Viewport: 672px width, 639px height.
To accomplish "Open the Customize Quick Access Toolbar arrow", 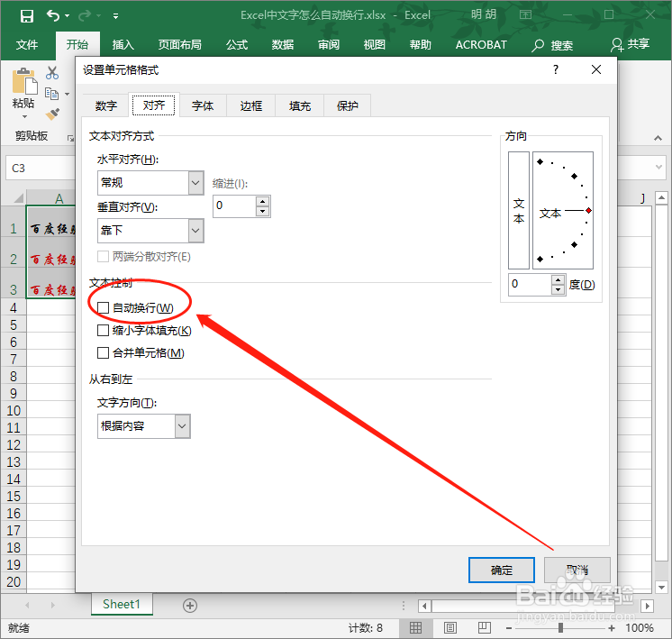I will 115,16.
